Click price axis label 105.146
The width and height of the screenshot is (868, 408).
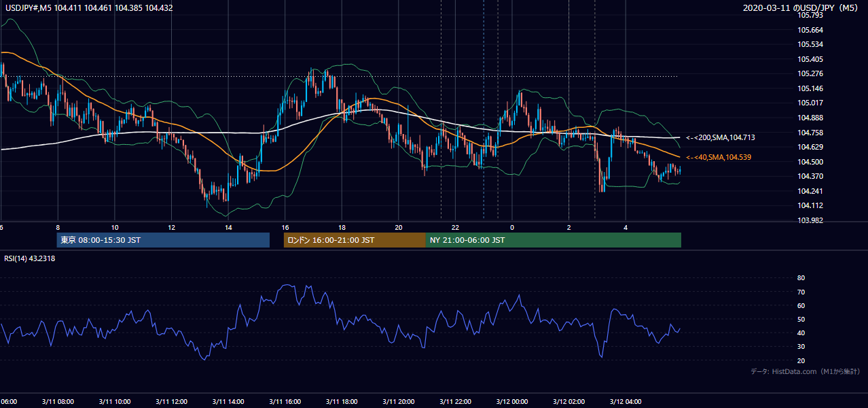810,88
